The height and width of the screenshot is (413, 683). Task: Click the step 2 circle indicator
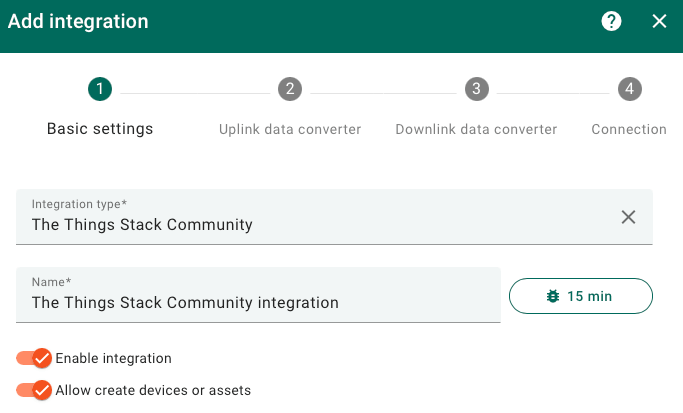(x=290, y=89)
